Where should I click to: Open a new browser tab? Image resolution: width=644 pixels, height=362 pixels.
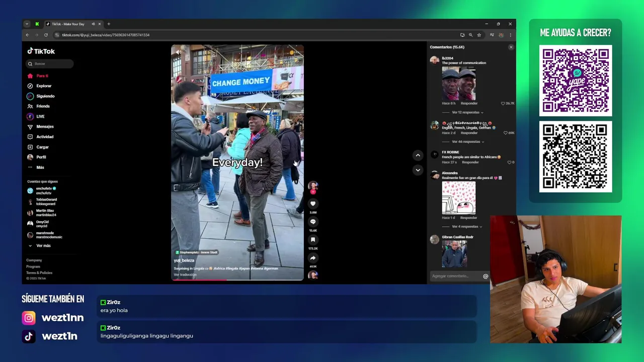[x=109, y=24]
